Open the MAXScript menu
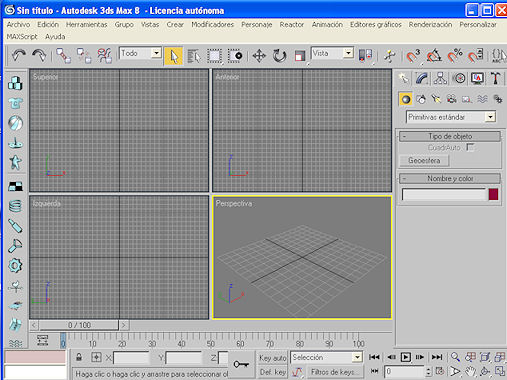 pos(22,37)
